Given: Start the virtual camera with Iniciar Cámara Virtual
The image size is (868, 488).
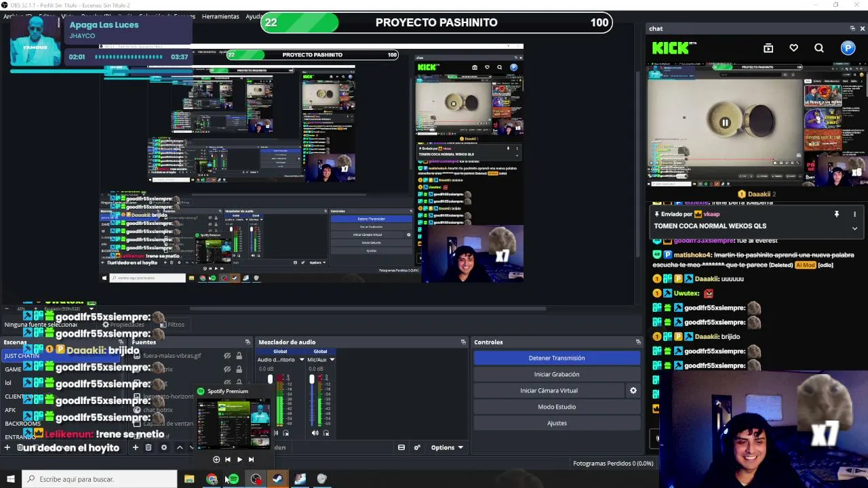Looking at the screenshot, I should tap(549, 390).
